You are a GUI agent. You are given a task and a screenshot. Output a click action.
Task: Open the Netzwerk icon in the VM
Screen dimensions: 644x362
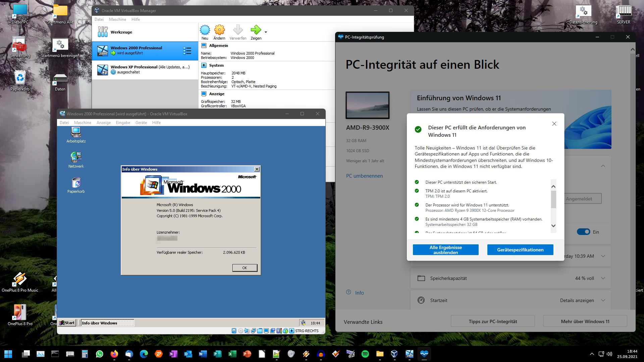click(76, 158)
